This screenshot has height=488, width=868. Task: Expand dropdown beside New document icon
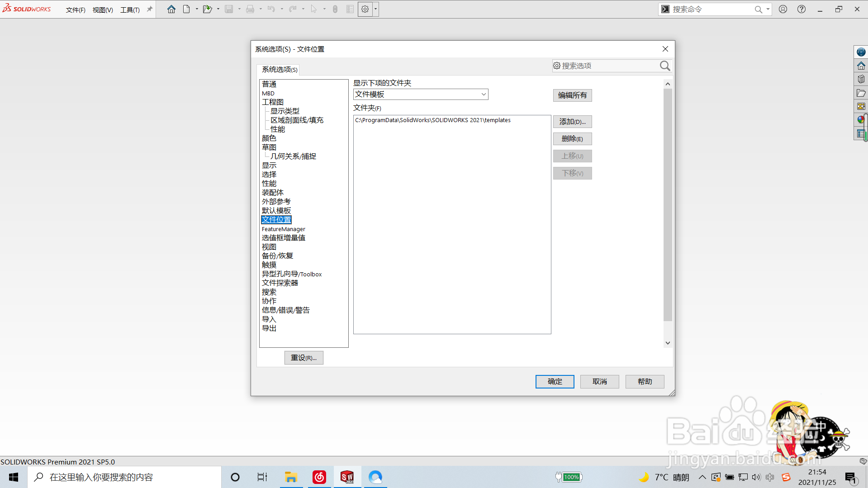coord(197,9)
